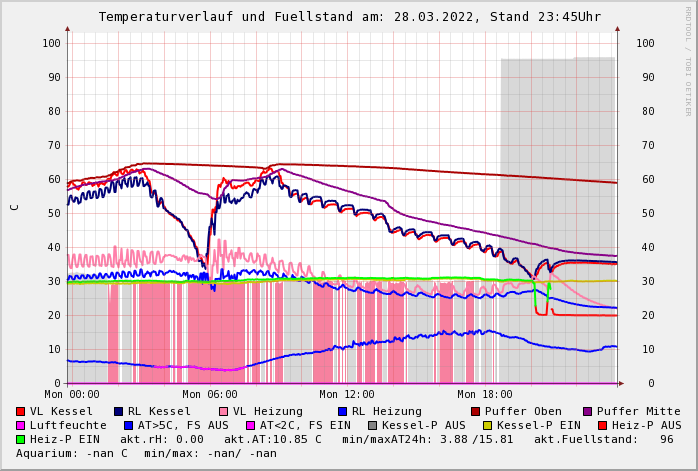The image size is (698, 471).
Task: Click the blue RL Heizung legend swatch
Action: 342,411
